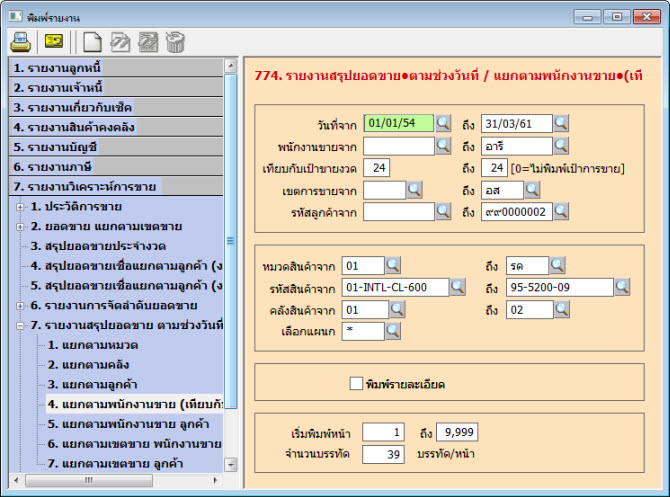Open the 2. รายงานเจ้าหนี้ menu section
The height and width of the screenshot is (497, 670).
(x=116, y=87)
